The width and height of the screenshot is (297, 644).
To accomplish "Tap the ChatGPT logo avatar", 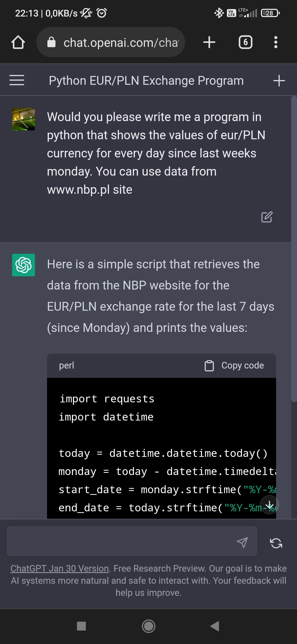I will pos(23,265).
